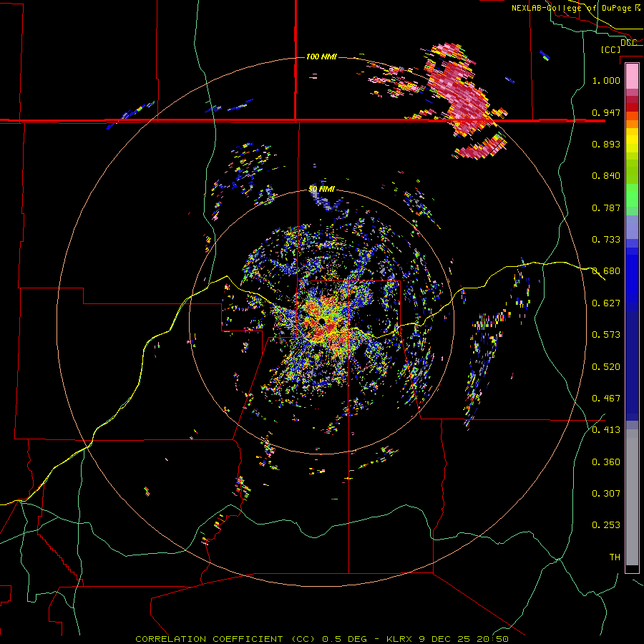
Task: Click the black radar site dot at center
Action: point(322,321)
